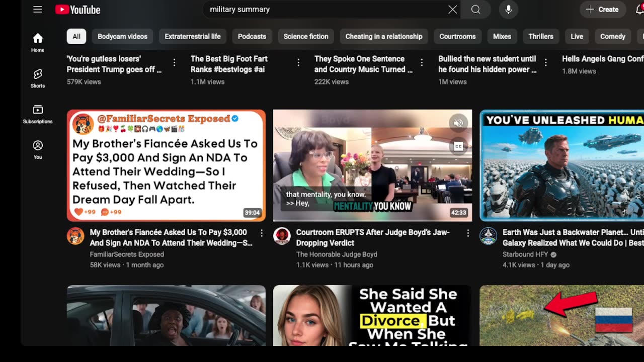Image resolution: width=644 pixels, height=362 pixels.
Task: Unmute the Judge Boyd preview
Action: tap(458, 123)
